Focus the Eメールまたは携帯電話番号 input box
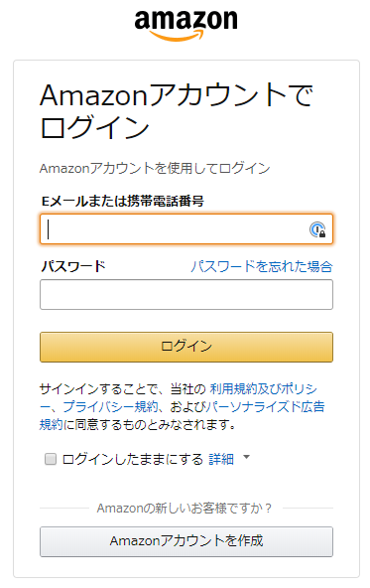 (186, 229)
